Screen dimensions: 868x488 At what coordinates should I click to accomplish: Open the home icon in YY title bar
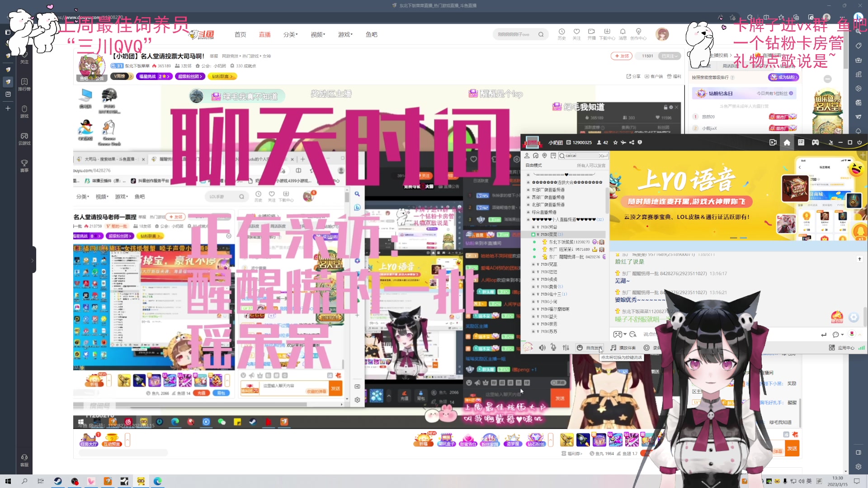787,142
